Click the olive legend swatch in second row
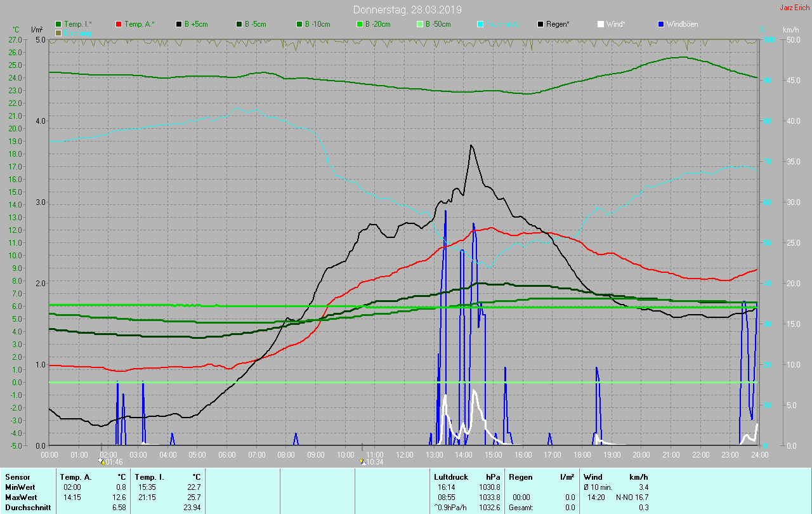 point(58,32)
